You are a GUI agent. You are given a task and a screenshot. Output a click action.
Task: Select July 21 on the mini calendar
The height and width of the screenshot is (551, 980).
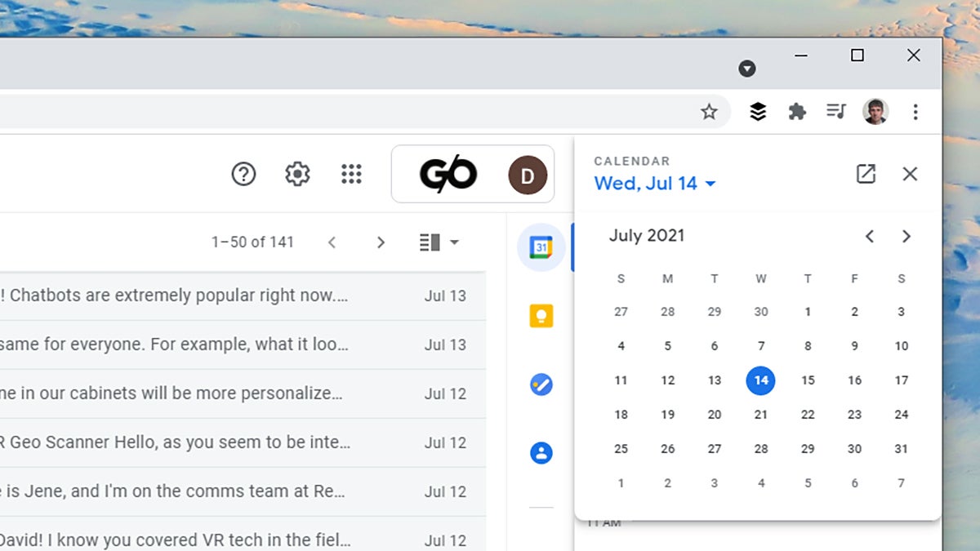pyautogui.click(x=760, y=414)
